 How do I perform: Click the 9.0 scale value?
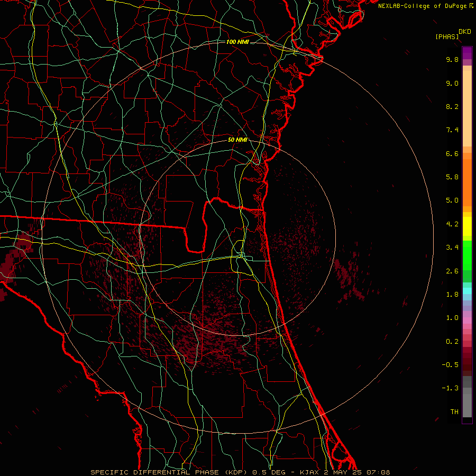pyautogui.click(x=452, y=83)
